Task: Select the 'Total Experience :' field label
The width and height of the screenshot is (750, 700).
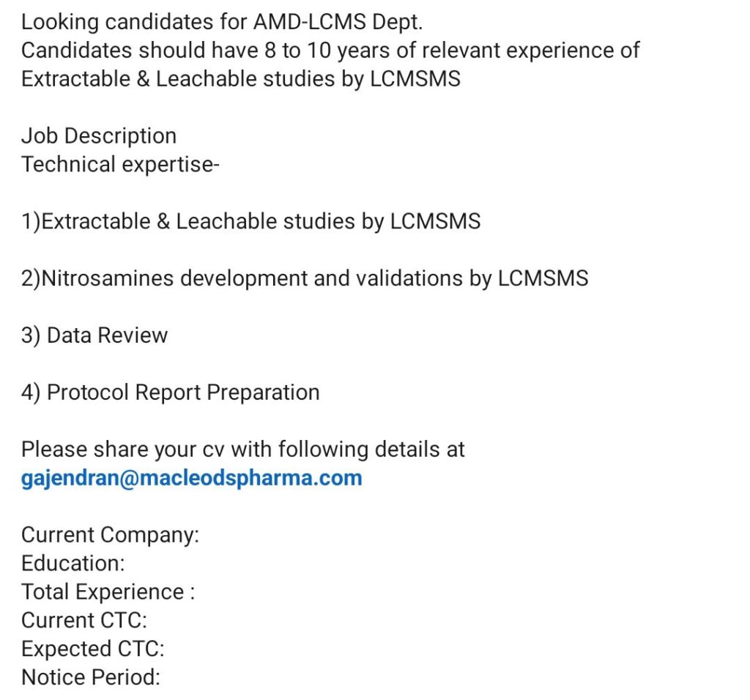Action: (x=108, y=592)
